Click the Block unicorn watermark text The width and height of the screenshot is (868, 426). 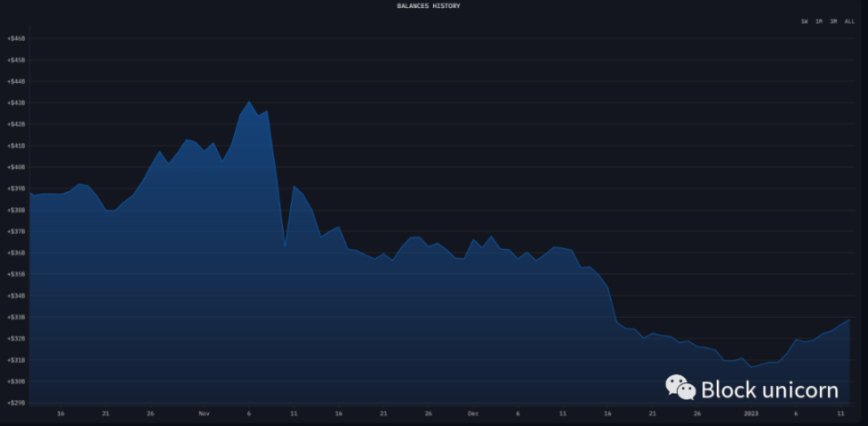769,389
